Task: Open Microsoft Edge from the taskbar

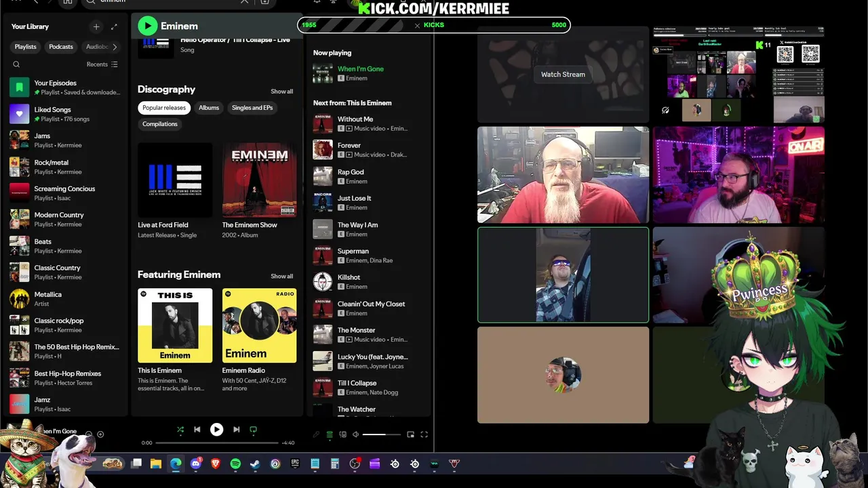Action: (x=176, y=464)
